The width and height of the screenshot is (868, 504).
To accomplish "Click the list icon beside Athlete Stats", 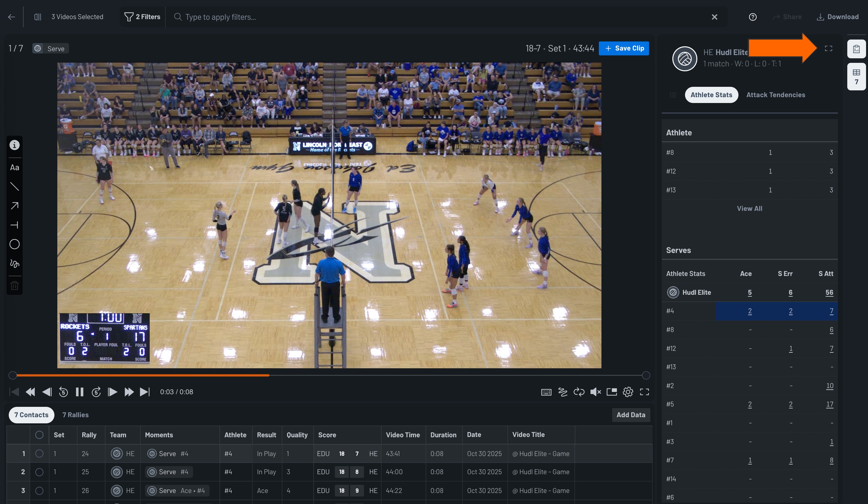I will click(x=673, y=95).
